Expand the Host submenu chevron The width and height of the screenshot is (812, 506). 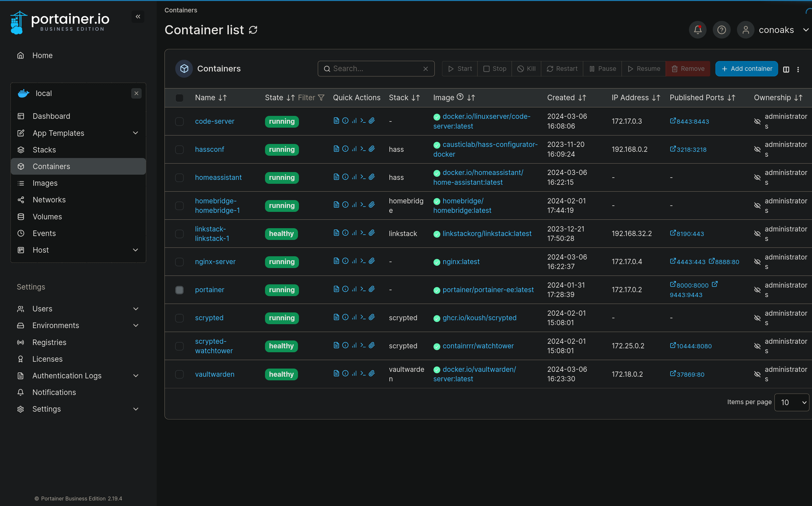135,250
